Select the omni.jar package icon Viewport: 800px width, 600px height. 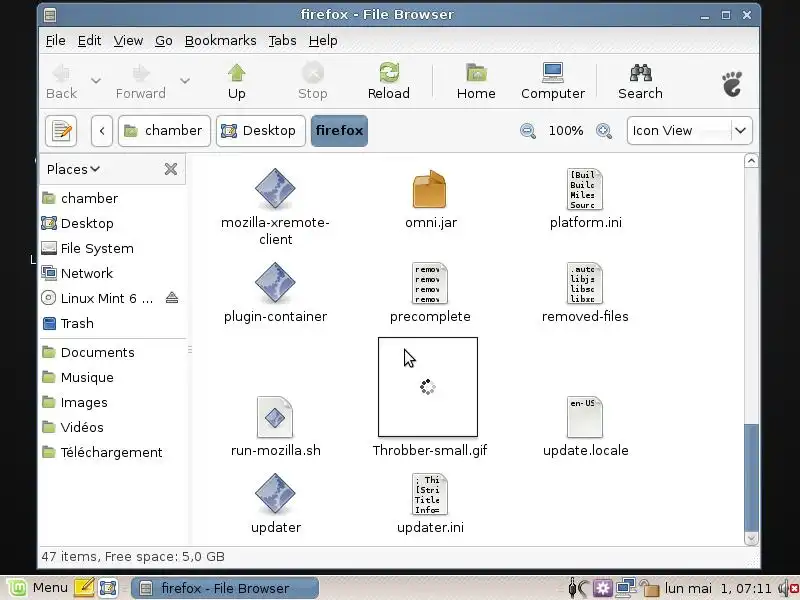point(430,189)
